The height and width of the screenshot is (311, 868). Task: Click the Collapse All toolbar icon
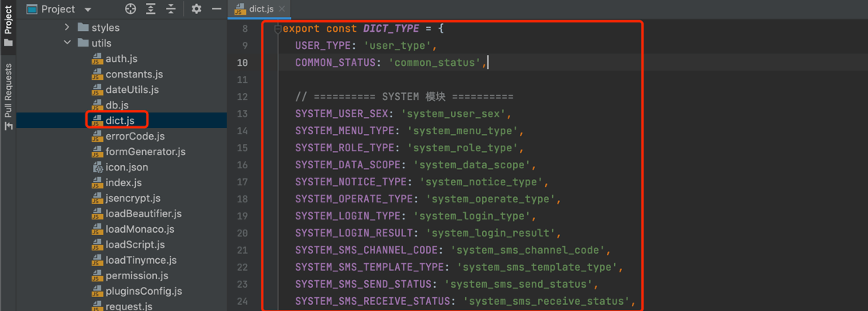tap(171, 9)
